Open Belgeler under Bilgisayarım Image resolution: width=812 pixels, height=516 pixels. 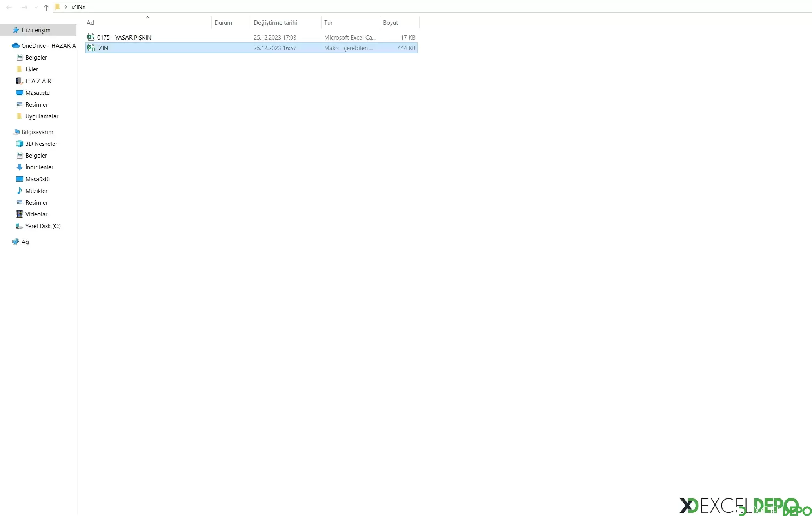(x=36, y=155)
